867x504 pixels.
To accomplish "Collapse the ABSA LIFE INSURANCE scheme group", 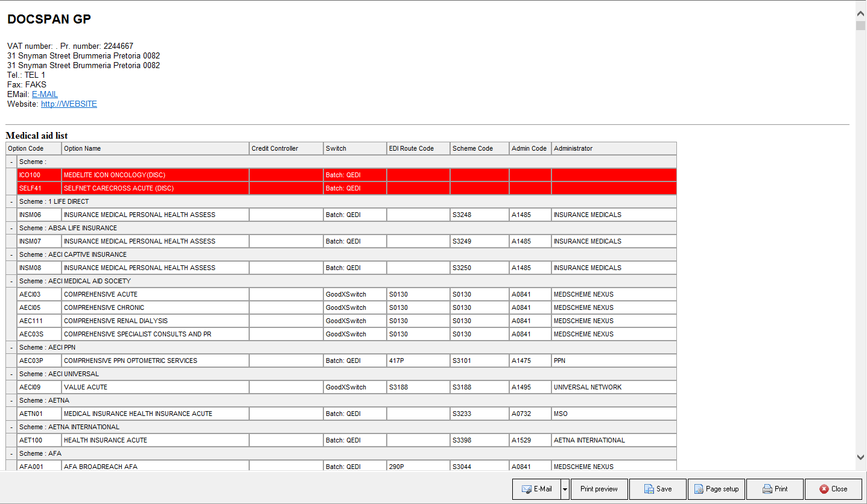I will (x=11, y=228).
